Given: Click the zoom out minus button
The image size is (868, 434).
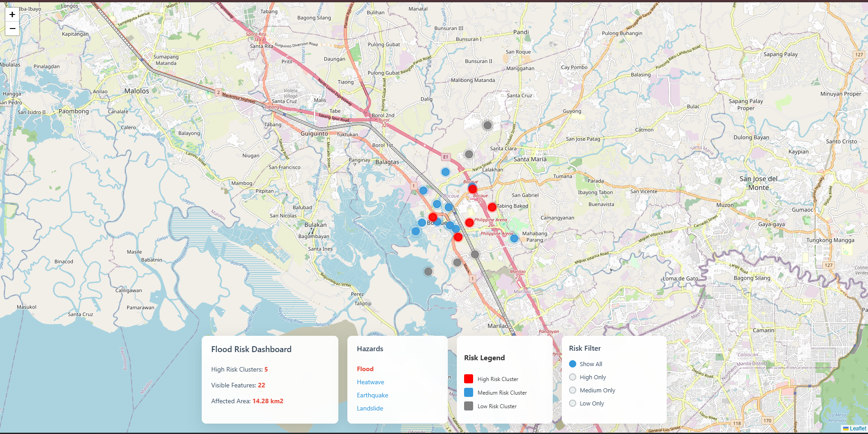Looking at the screenshot, I should [x=12, y=29].
